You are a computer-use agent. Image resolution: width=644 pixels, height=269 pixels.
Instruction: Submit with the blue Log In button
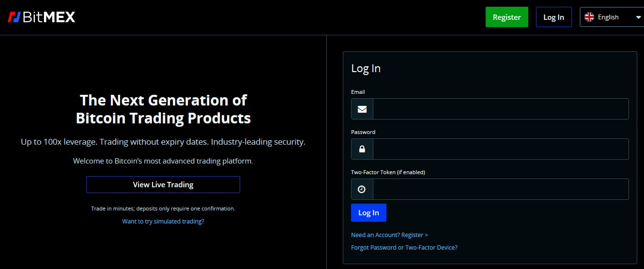tap(368, 213)
